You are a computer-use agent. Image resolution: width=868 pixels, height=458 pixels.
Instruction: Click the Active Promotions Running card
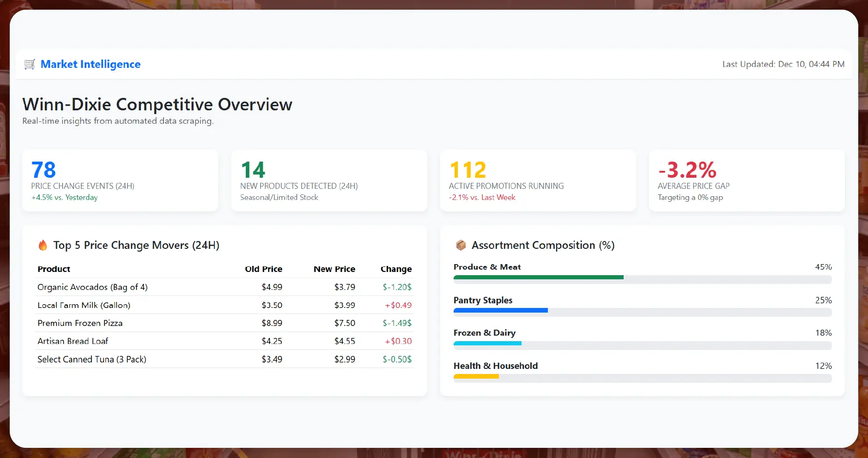(537, 180)
